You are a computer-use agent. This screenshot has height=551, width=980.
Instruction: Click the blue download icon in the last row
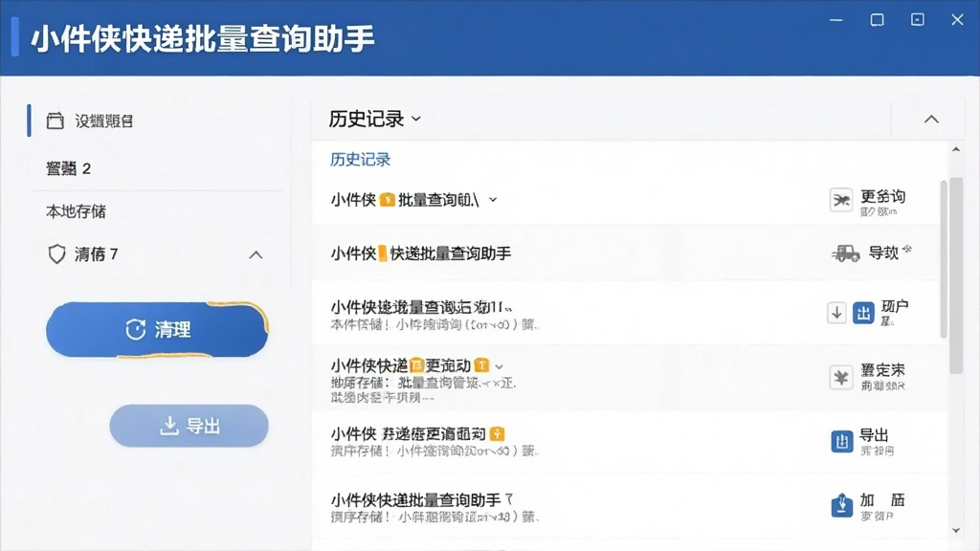click(842, 505)
